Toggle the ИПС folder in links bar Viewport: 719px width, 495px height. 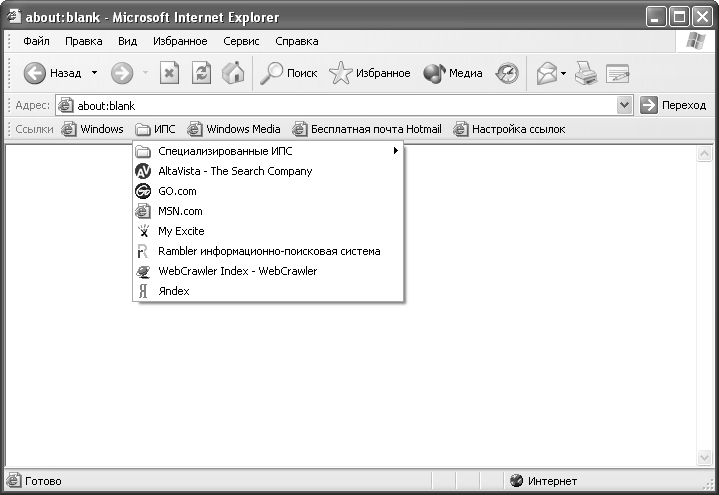(x=155, y=129)
